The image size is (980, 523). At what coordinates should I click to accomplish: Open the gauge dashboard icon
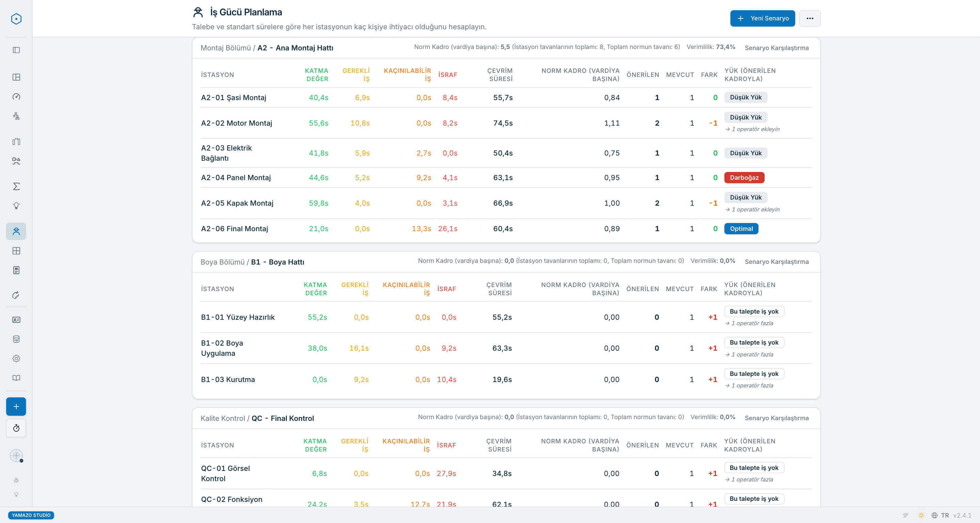pyautogui.click(x=16, y=97)
